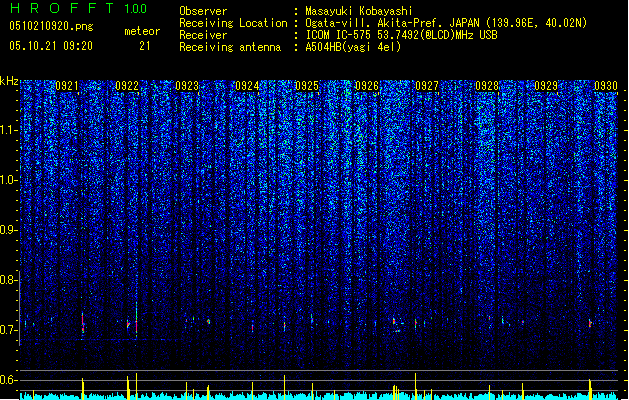The width and height of the screenshot is (629, 400).
Task: Click the Receiving antenna label
Action: coord(230,47)
